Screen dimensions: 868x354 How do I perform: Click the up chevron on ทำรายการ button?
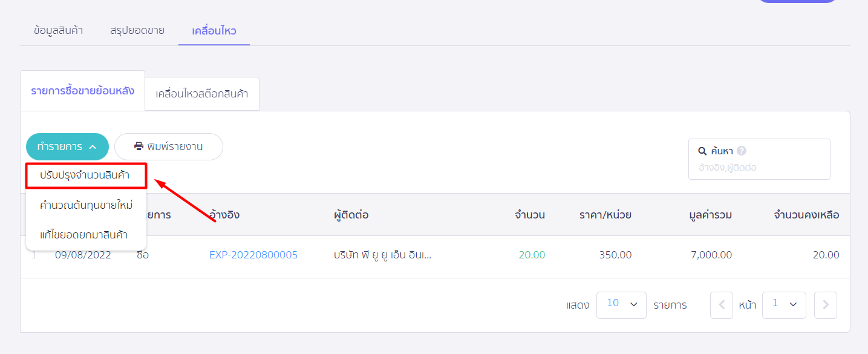tap(93, 146)
